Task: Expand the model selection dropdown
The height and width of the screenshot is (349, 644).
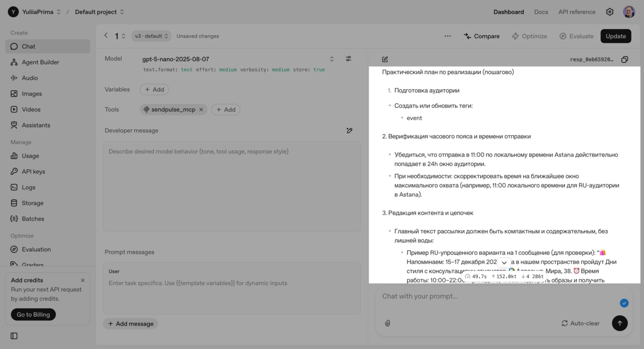Action: click(x=332, y=59)
